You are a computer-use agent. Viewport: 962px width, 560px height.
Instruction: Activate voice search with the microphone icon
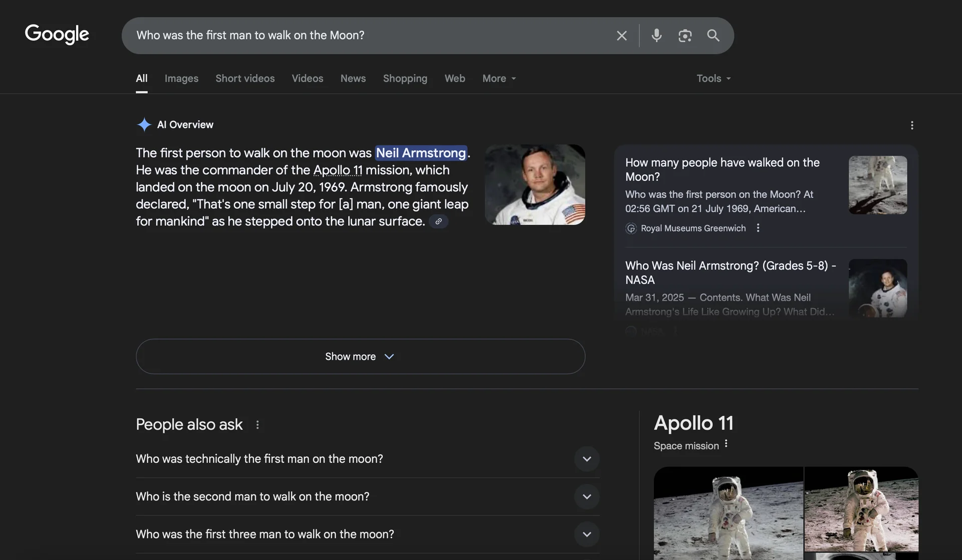pyautogui.click(x=656, y=35)
